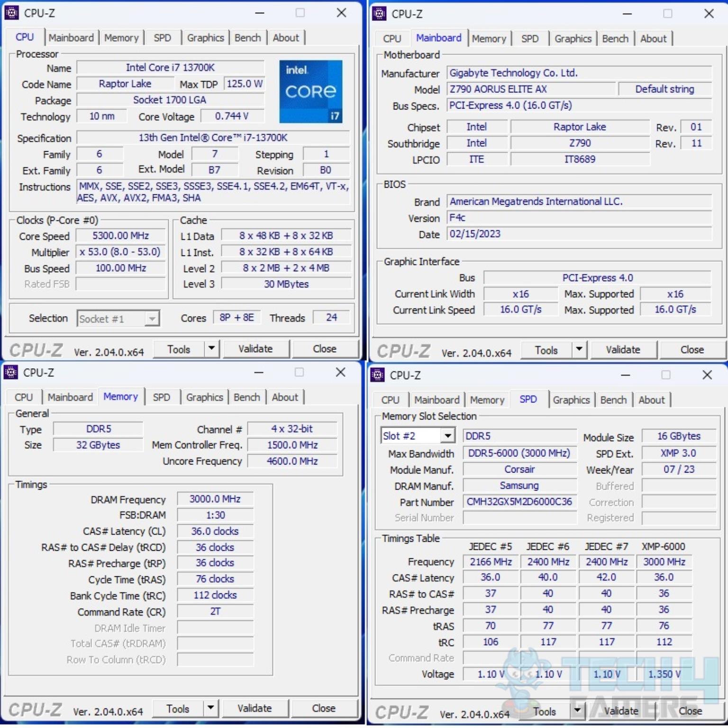This screenshot has width=728, height=728.
Task: Click BIOS version F4c field
Action: pos(579,218)
